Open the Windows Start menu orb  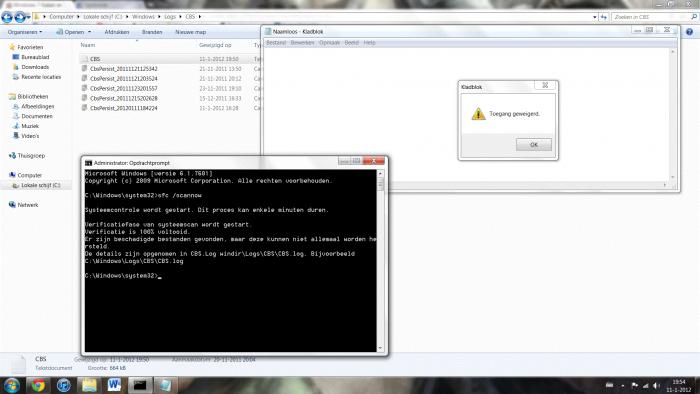pyautogui.click(x=11, y=385)
